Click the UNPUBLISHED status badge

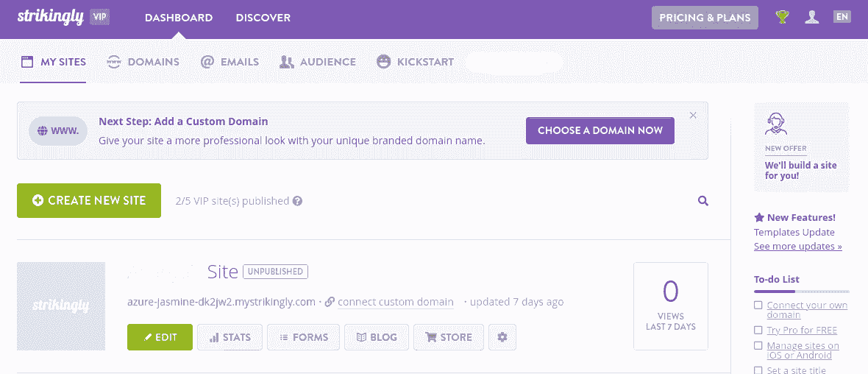pos(275,272)
